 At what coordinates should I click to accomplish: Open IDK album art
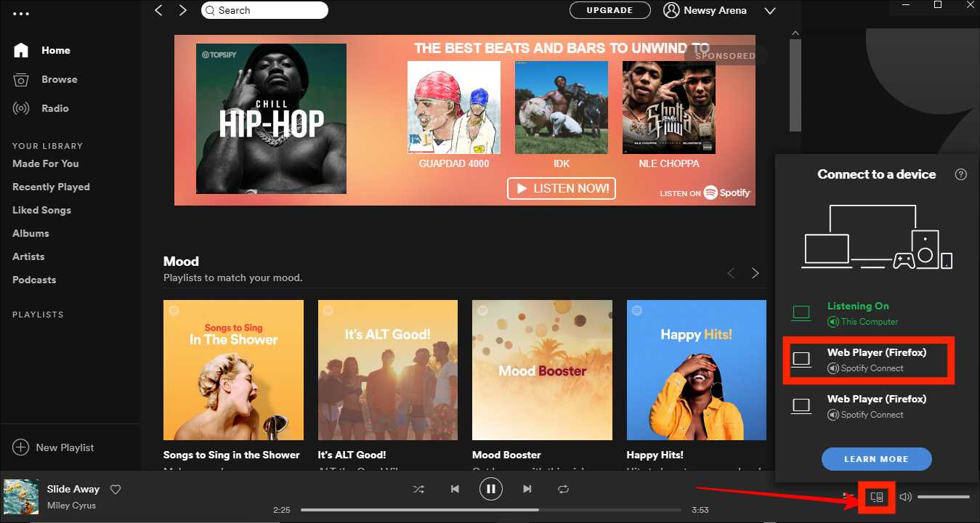tap(562, 108)
